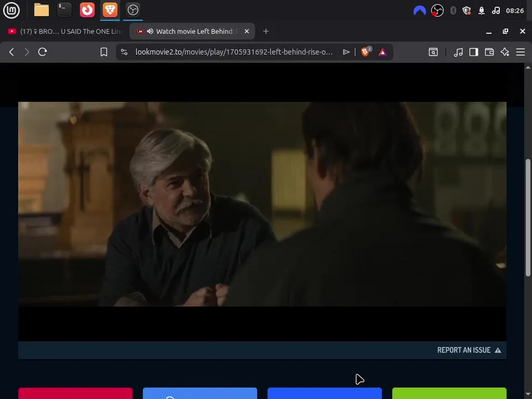532x399 pixels.
Task: Reload the current page
Action: 43,52
